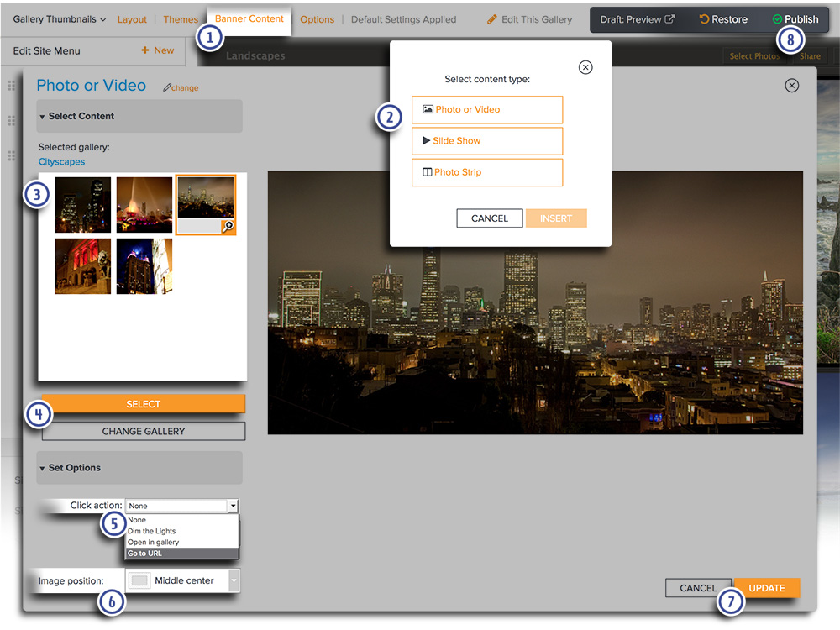Close the Photo or Video editor panel
Image resolution: width=840 pixels, height=630 pixels.
point(792,86)
